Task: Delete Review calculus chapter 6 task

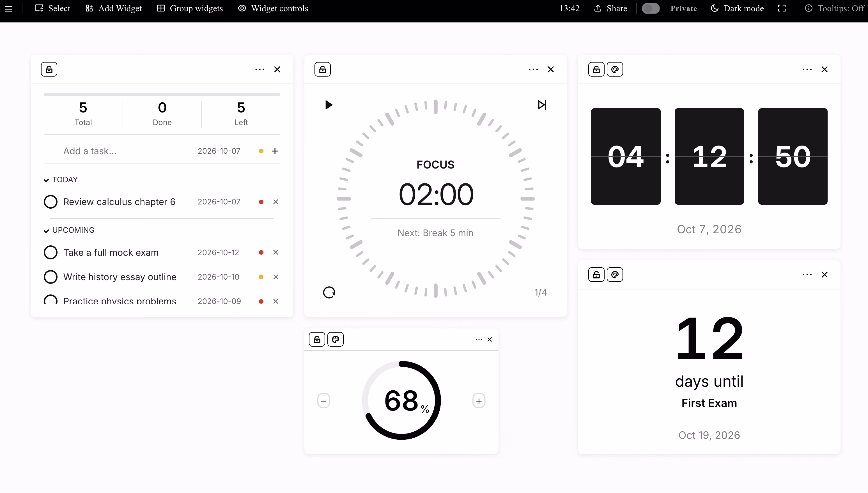Action: tap(276, 202)
